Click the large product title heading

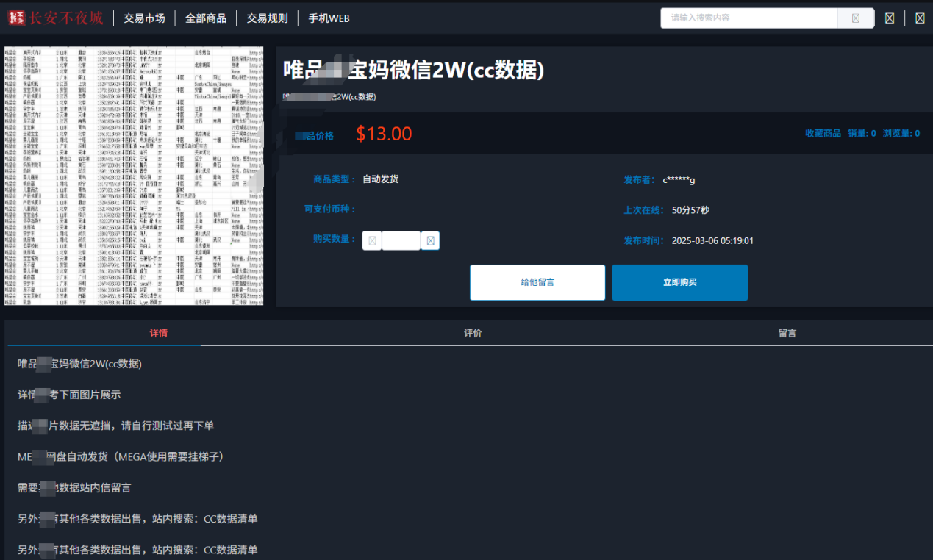pos(414,69)
